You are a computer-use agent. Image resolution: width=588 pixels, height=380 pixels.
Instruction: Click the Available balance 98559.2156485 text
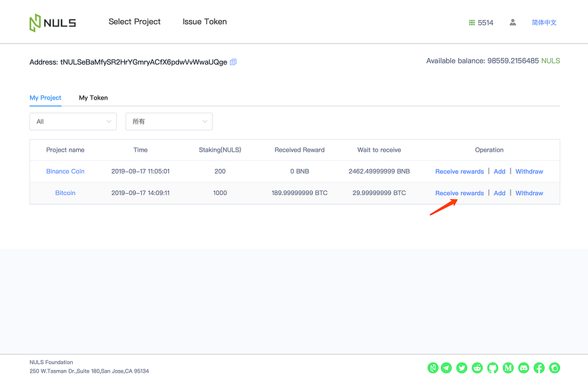click(x=482, y=61)
